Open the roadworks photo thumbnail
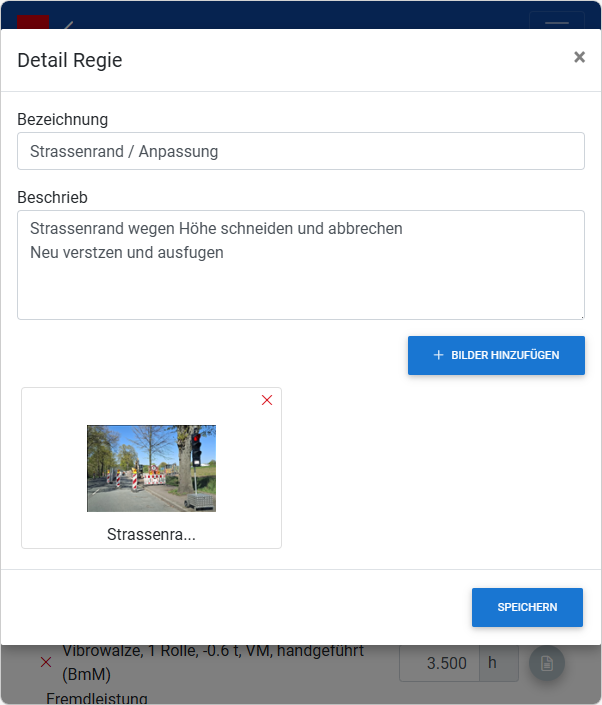 [x=152, y=468]
